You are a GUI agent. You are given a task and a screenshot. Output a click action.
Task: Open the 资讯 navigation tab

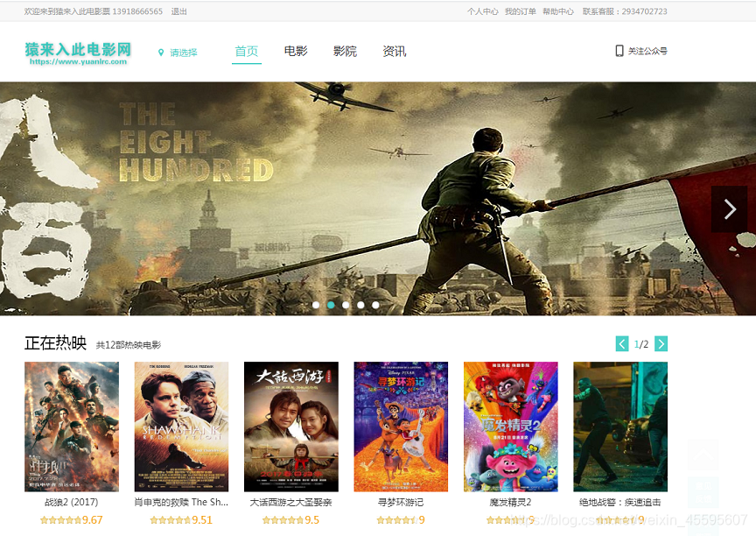coord(394,51)
